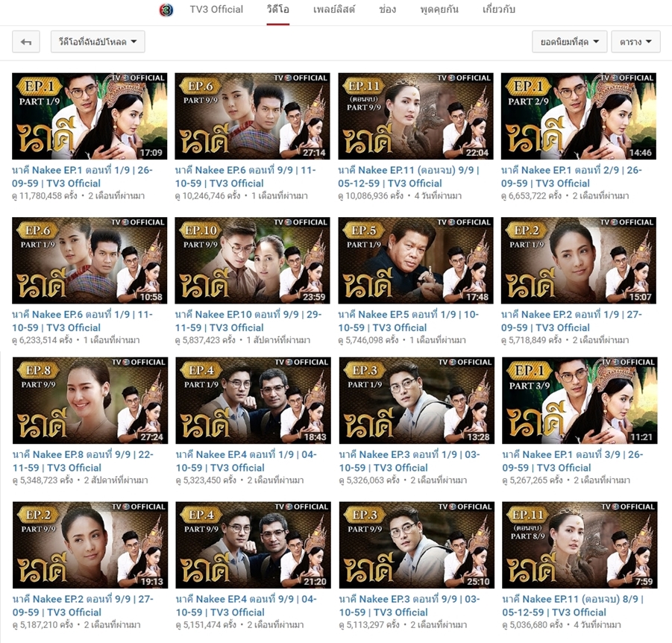Open thumbnail of Nakee EP.3 part 1/9

click(x=417, y=401)
